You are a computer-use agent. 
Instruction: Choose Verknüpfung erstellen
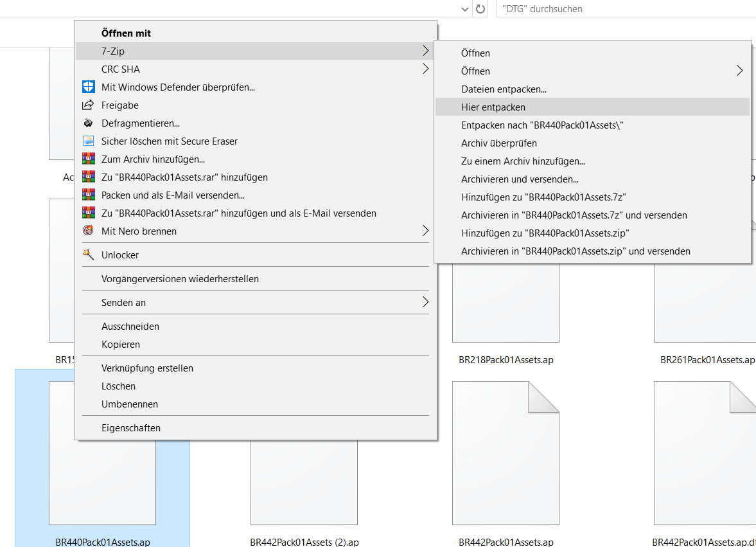pyautogui.click(x=256, y=368)
